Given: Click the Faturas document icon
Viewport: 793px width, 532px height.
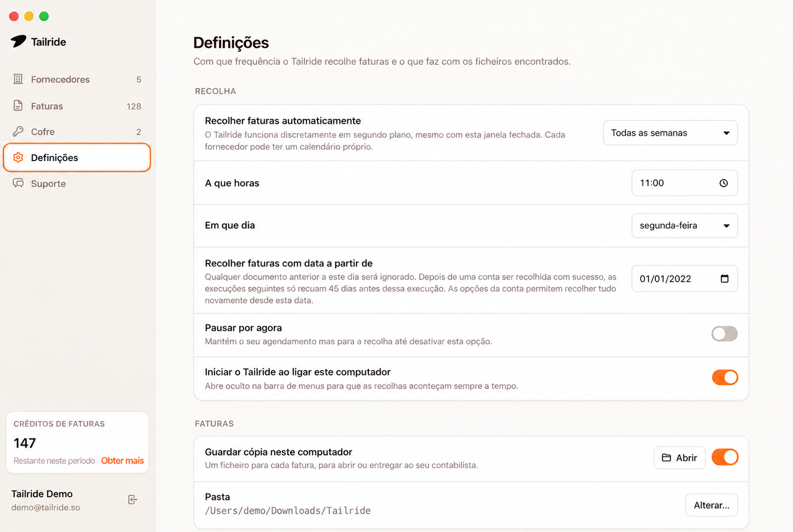Looking at the screenshot, I should (x=18, y=106).
